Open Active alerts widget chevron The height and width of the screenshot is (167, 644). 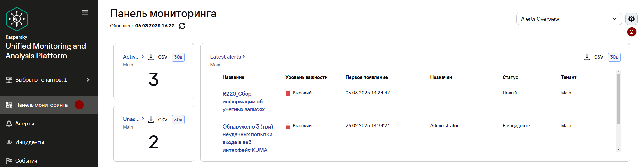click(x=143, y=56)
